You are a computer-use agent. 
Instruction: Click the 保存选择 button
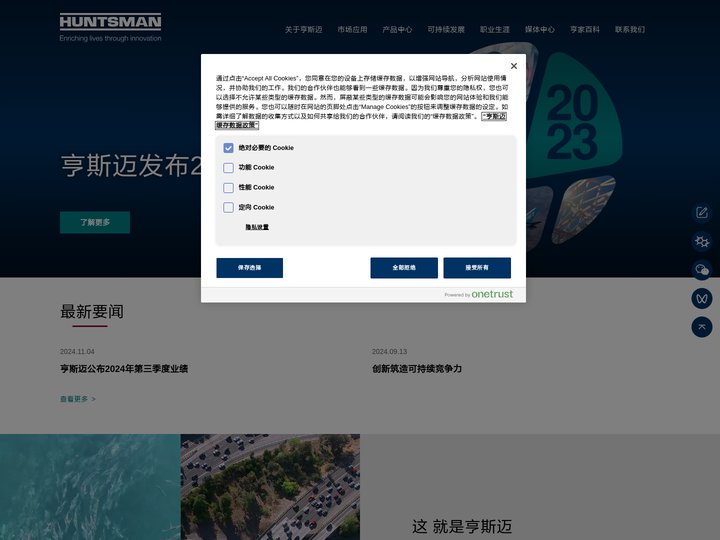(249, 268)
